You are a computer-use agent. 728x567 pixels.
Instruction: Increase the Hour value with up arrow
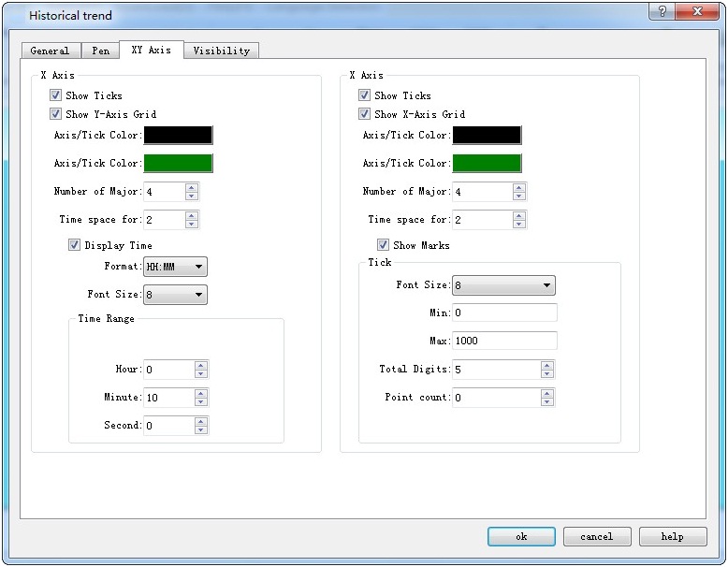(201, 365)
